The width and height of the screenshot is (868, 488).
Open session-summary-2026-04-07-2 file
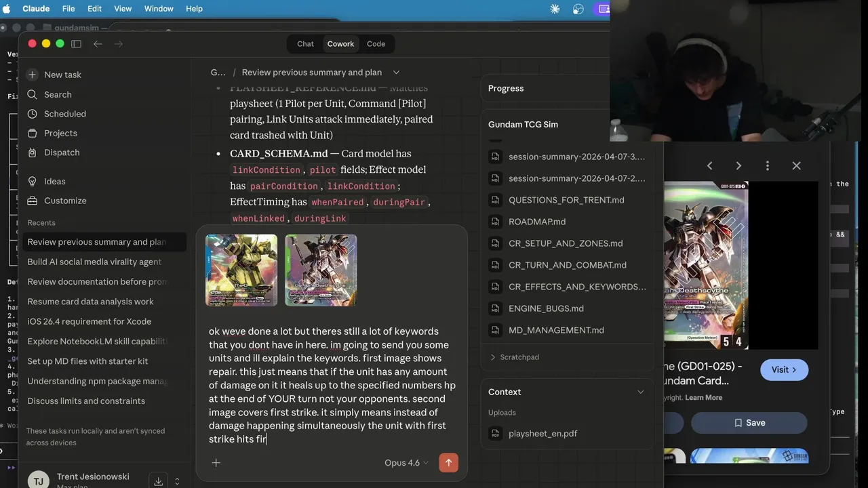click(576, 178)
